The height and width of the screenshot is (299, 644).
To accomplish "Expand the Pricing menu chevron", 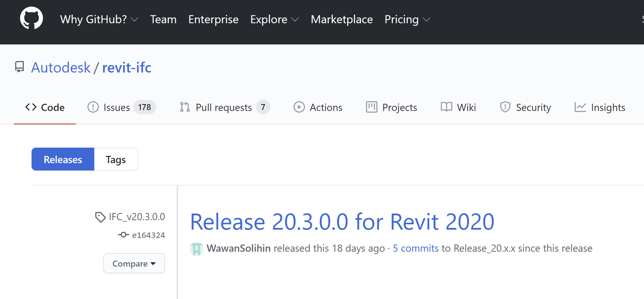I will coord(426,20).
